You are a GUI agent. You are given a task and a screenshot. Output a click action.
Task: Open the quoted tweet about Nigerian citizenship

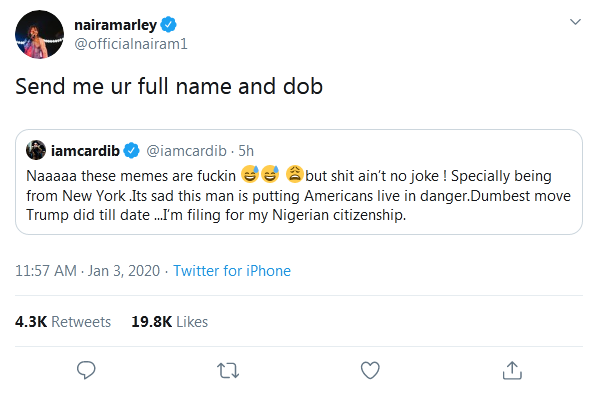(299, 182)
